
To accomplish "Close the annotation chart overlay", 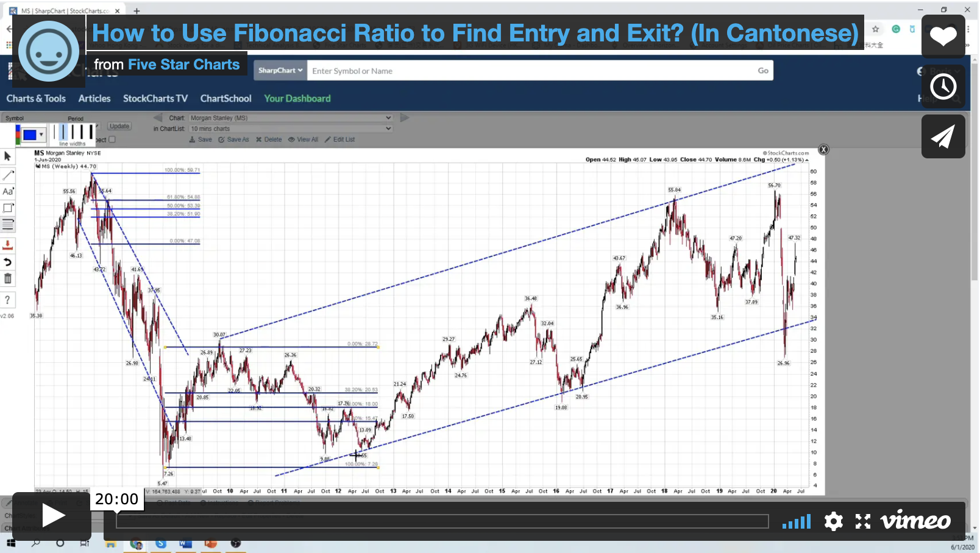I will pos(823,150).
